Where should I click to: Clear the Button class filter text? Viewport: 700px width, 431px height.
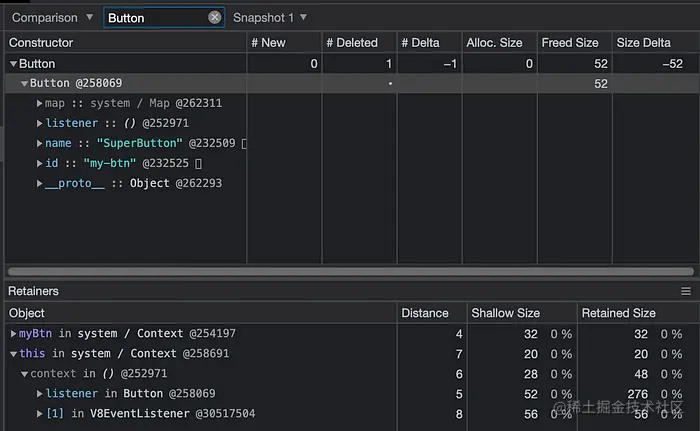click(x=215, y=18)
